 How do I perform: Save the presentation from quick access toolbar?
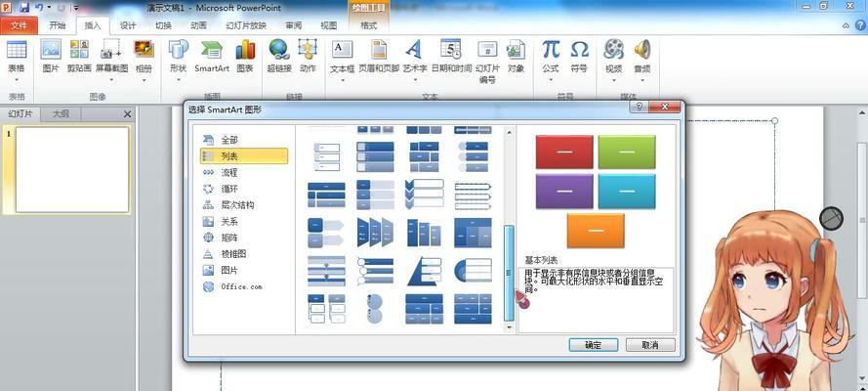click(x=23, y=8)
